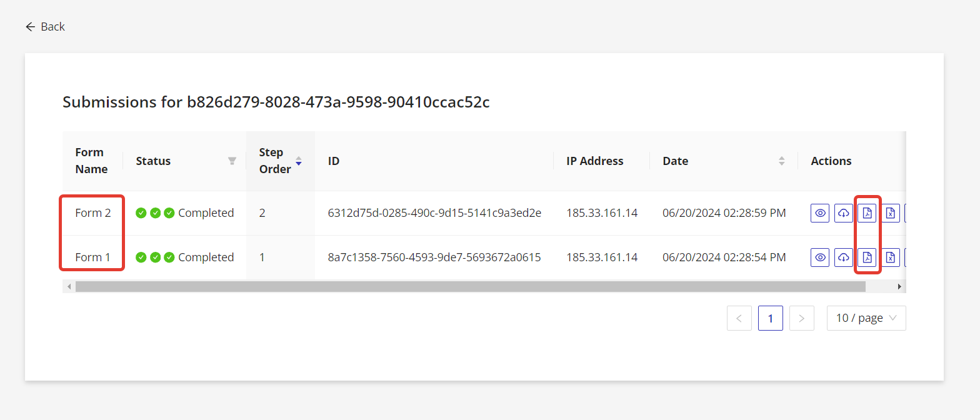Screen dimensions: 980x420
Task: Click the Form 2 submission ID cell
Action: [434, 213]
